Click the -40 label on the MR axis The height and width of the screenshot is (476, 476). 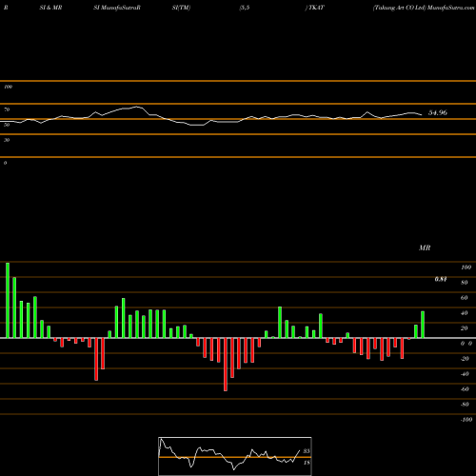pos(465,374)
